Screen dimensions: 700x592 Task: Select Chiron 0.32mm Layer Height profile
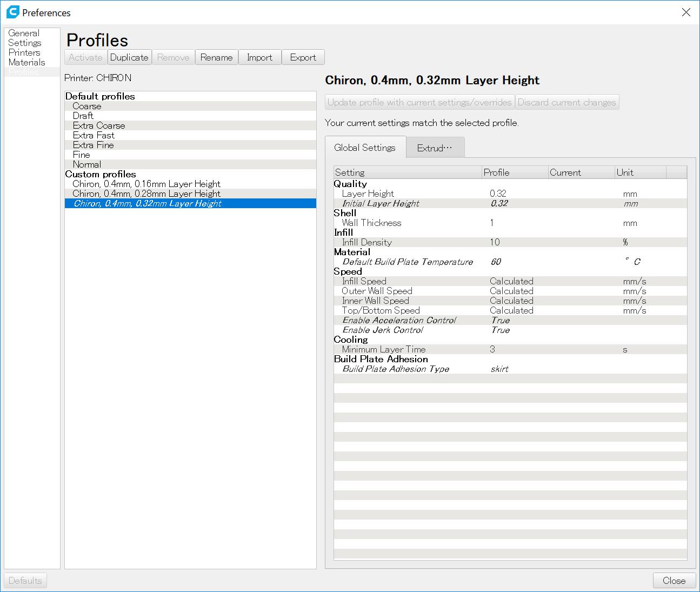pos(190,203)
